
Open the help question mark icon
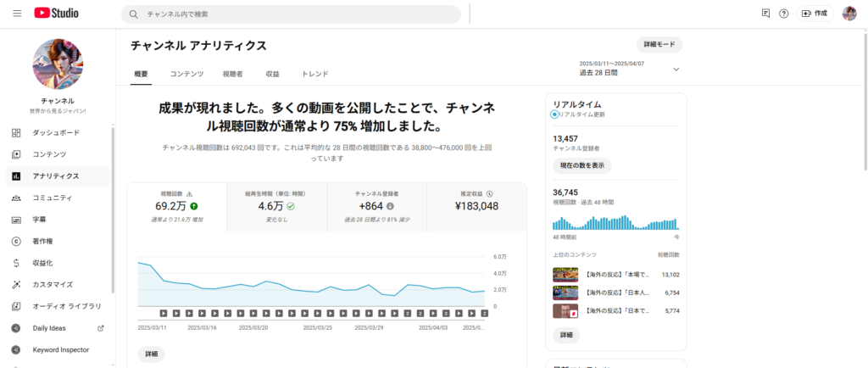(783, 14)
